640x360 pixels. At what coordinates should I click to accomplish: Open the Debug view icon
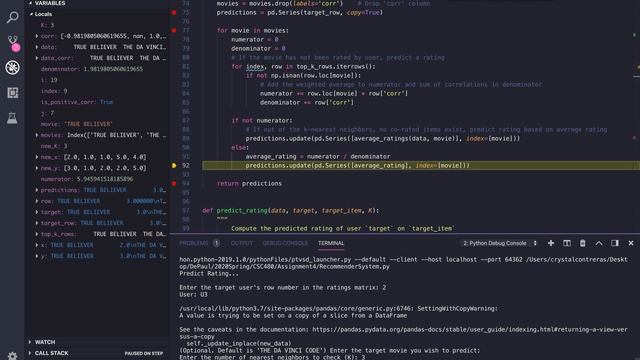coord(12,68)
